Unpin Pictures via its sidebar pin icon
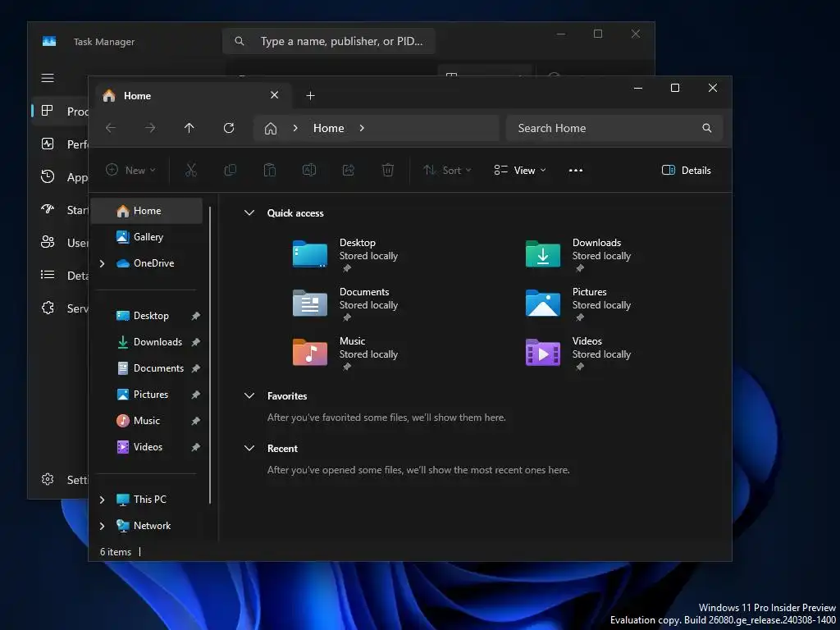Image resolution: width=840 pixels, height=630 pixels. tap(196, 395)
